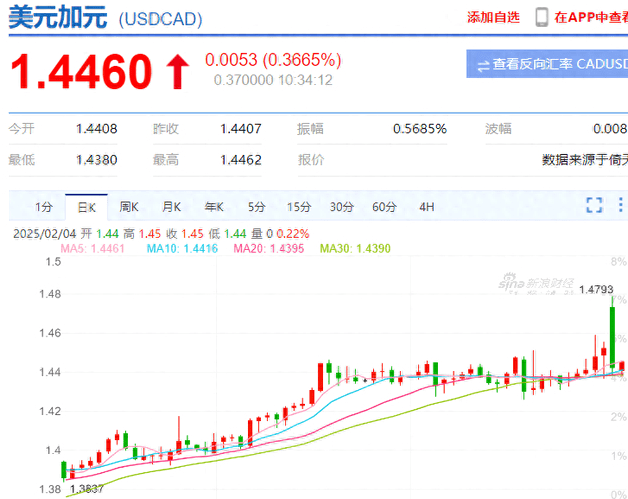This screenshot has width=628, height=499.
Task: Click the MA5: 1.4461 indicator label
Action: click(x=93, y=249)
